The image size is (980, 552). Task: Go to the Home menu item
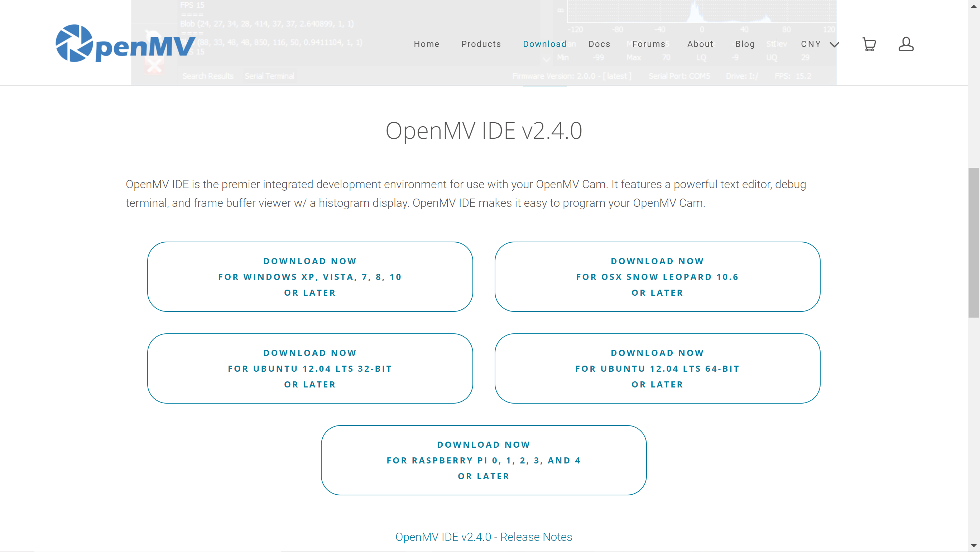tap(427, 44)
